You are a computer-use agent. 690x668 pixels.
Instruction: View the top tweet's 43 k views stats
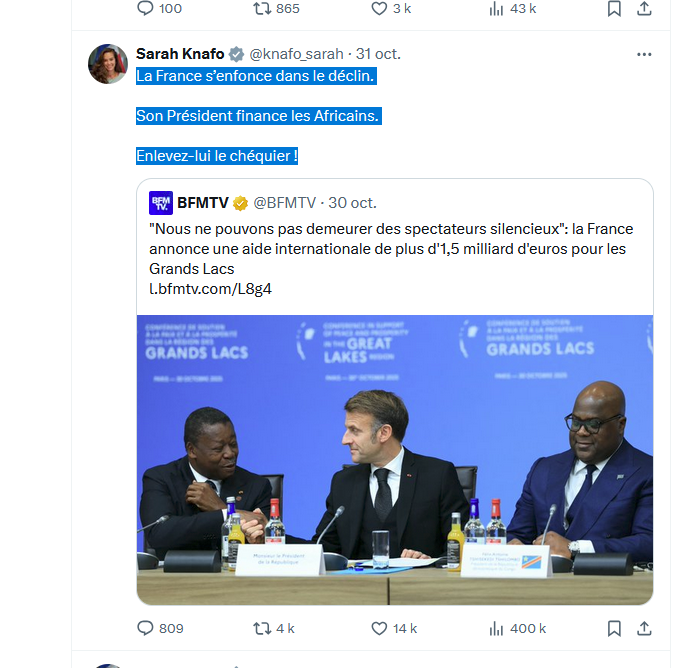pyautogui.click(x=497, y=8)
